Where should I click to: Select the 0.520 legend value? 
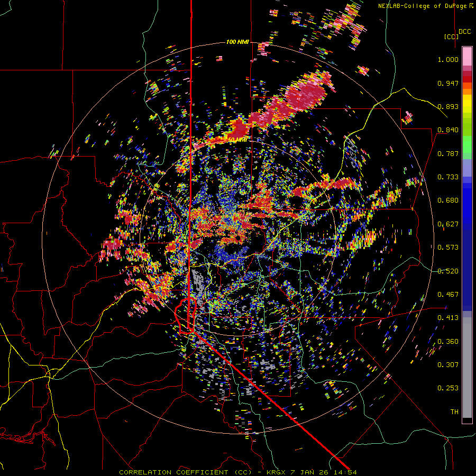coord(448,271)
